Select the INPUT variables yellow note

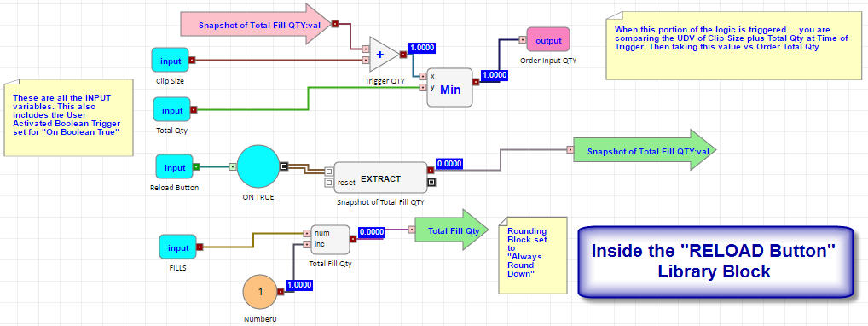pos(69,118)
